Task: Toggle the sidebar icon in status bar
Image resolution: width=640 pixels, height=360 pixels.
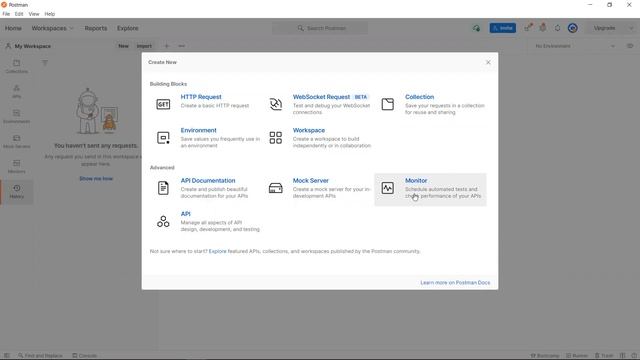Action: pyautogui.click(x=7, y=356)
